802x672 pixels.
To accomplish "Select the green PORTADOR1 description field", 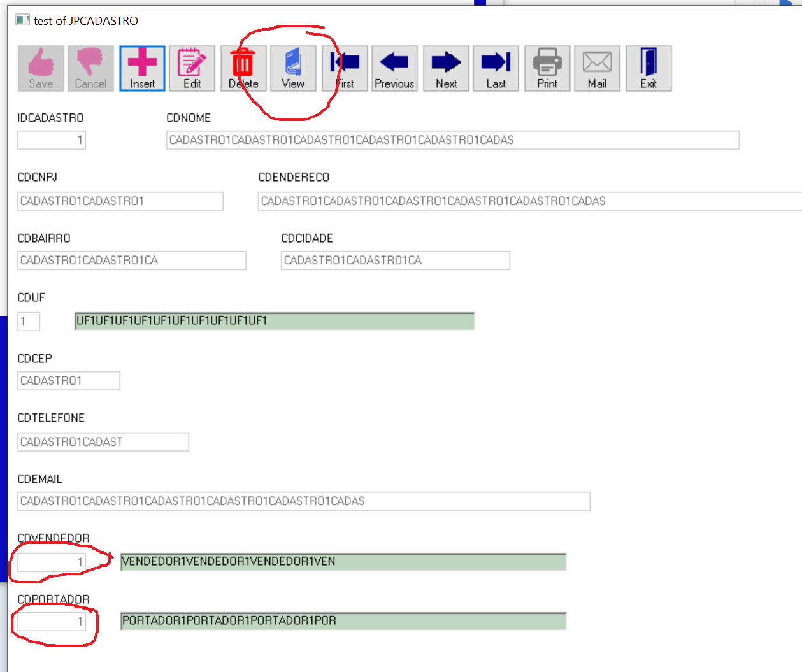I will tap(343, 621).
